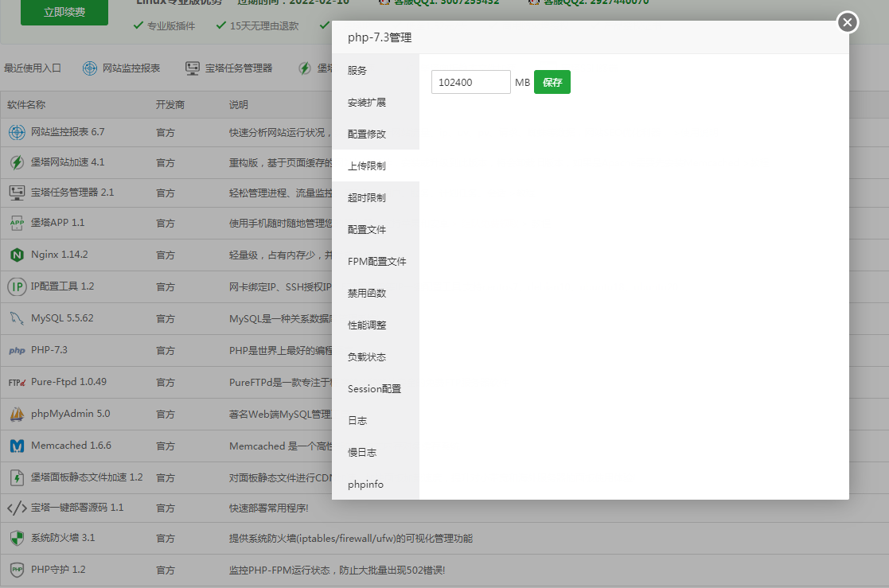
Task: Click the PHP守护 1.2 shield icon
Action: (17, 569)
